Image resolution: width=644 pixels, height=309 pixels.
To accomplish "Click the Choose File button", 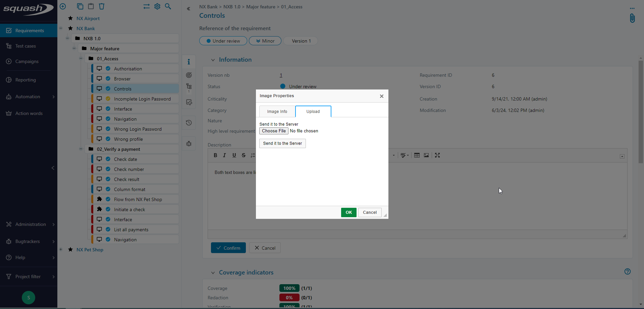I will tap(274, 131).
